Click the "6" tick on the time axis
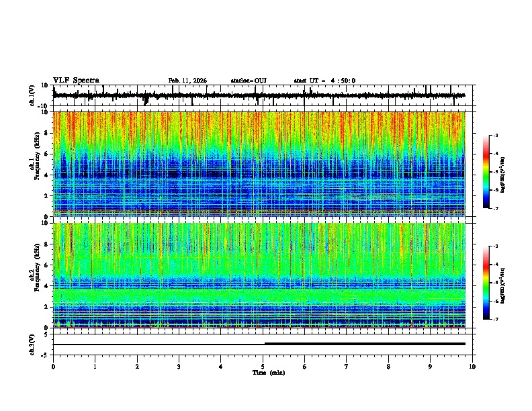532x411 pixels. pos(305,367)
